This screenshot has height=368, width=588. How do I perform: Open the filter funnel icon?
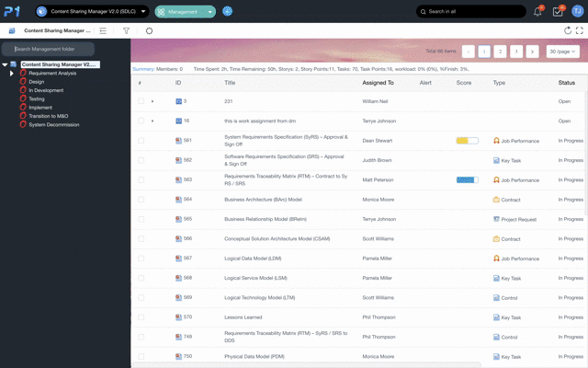click(127, 30)
